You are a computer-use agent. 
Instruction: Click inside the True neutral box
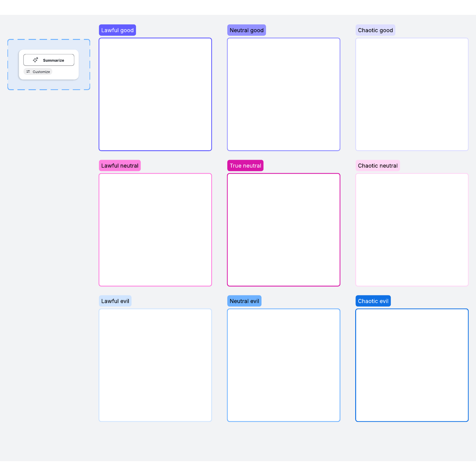pos(284,230)
